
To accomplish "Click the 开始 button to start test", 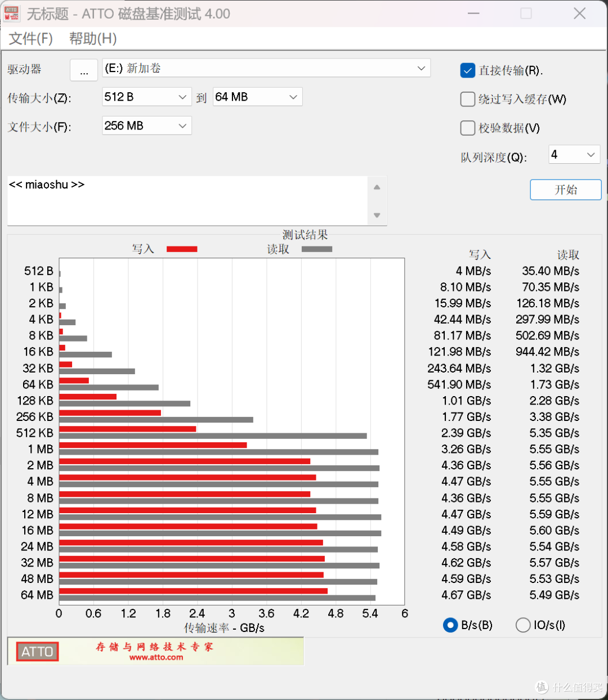I will click(x=566, y=190).
